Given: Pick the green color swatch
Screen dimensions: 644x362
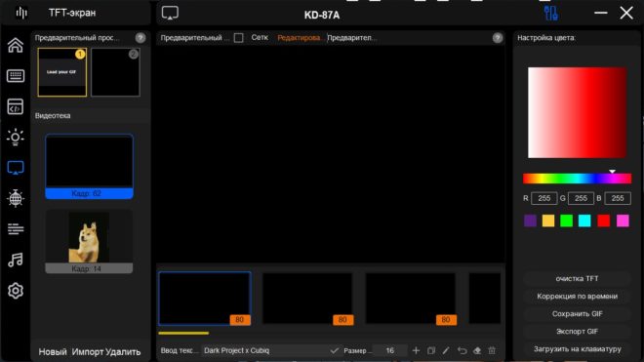Looking at the screenshot, I should point(566,221).
